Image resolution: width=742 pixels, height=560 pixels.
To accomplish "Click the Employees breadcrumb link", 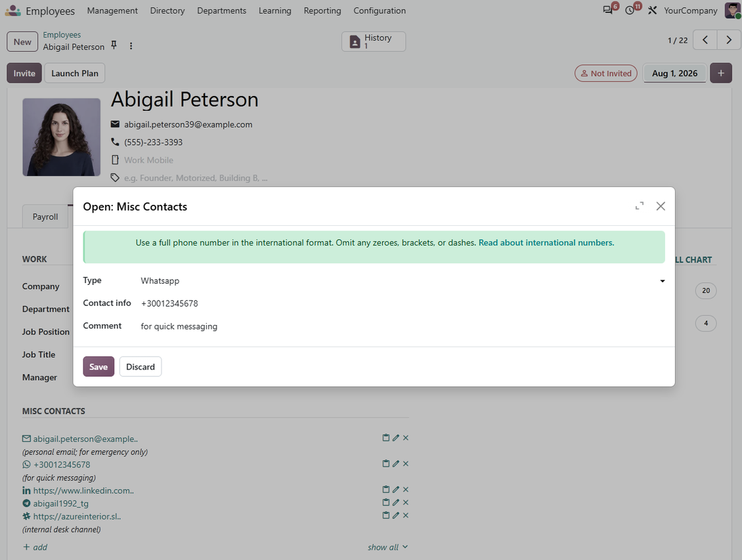I will tap(62, 35).
